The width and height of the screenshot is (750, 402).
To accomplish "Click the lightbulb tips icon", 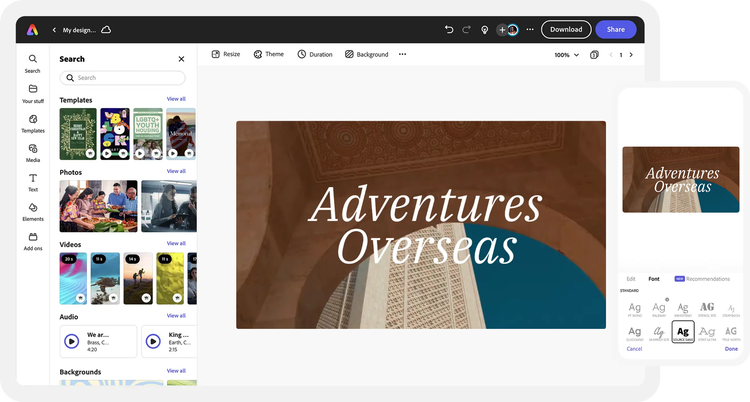I will (485, 30).
